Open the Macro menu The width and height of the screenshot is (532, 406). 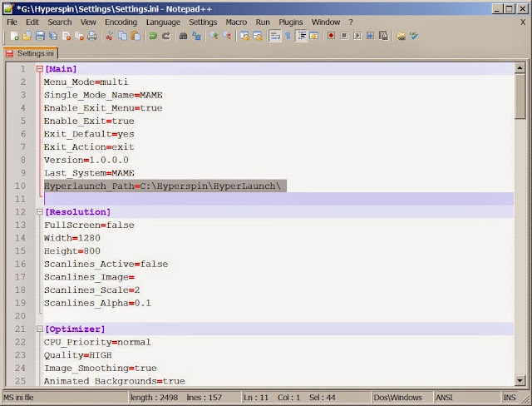click(236, 22)
